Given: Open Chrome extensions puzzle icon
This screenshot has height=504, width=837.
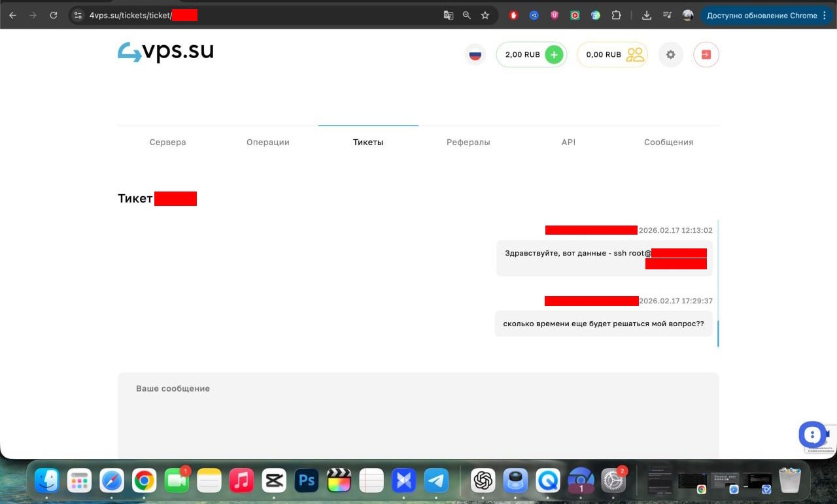Looking at the screenshot, I should click(616, 16).
